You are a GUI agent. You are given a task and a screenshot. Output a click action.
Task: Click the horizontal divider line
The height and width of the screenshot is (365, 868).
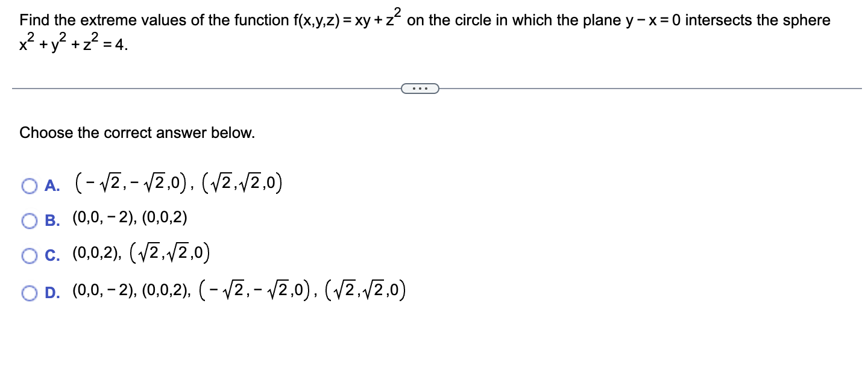click(x=211, y=89)
